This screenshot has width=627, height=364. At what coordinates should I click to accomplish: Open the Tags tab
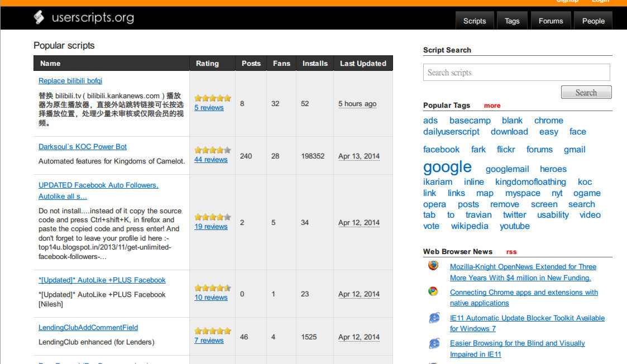click(512, 21)
